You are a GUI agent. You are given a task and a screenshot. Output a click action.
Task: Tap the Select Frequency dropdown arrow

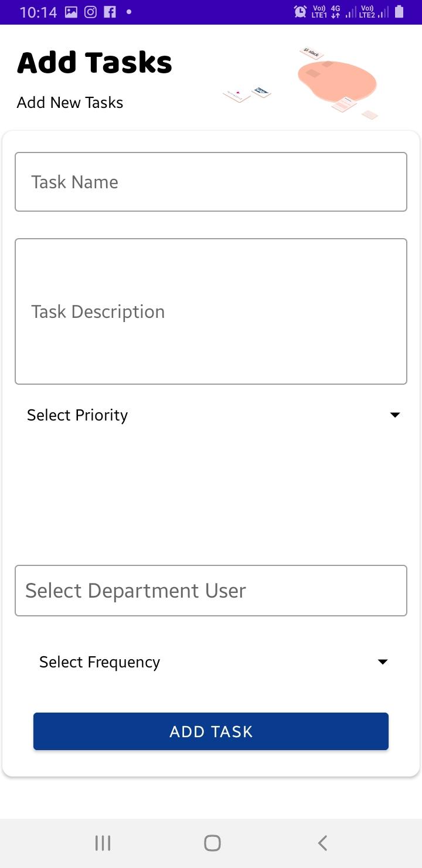383,662
